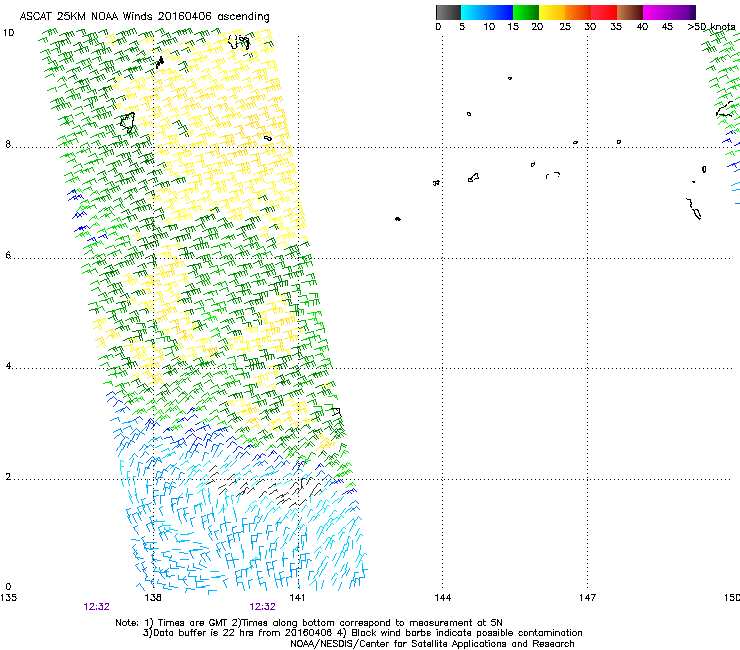Viewport: 740px width, 650px height.
Task: Click the '20' label under the color bar
Action: pyautogui.click(x=537, y=27)
